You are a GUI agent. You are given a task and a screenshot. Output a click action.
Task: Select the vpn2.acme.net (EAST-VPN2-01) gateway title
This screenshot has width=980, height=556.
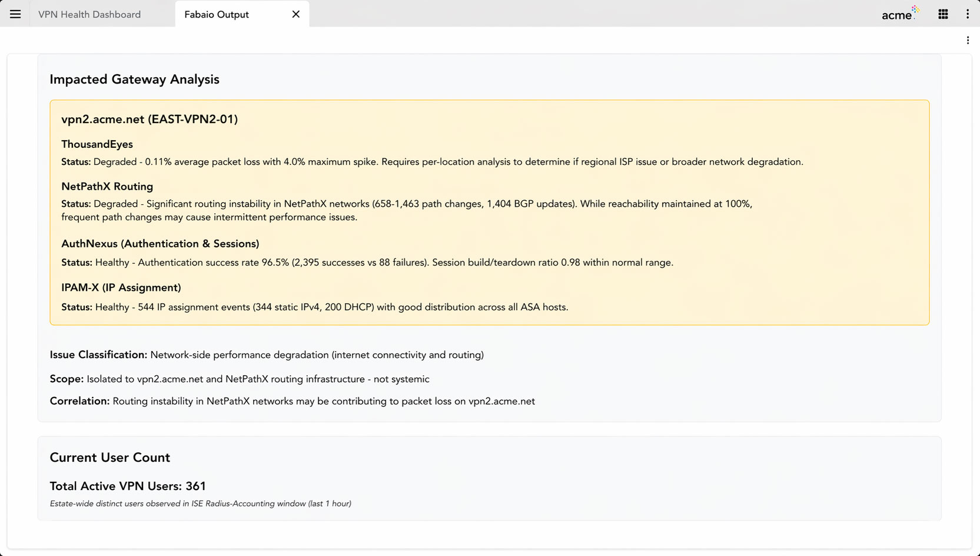(150, 119)
